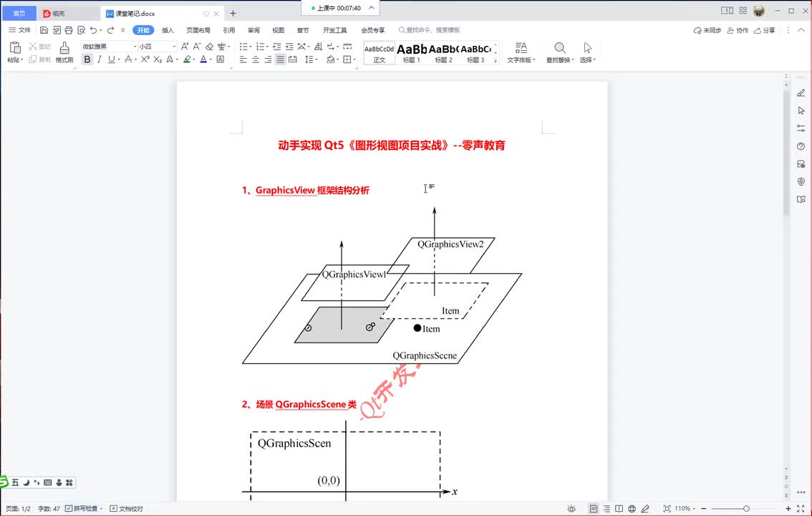
Task: Open the Text Layout (文字排版) tool
Action: pyautogui.click(x=521, y=52)
